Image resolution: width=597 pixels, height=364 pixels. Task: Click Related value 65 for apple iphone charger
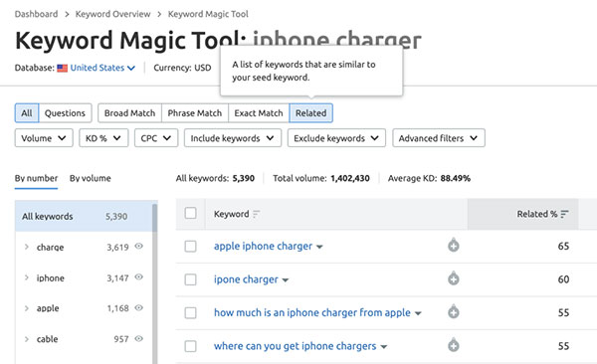tap(563, 246)
